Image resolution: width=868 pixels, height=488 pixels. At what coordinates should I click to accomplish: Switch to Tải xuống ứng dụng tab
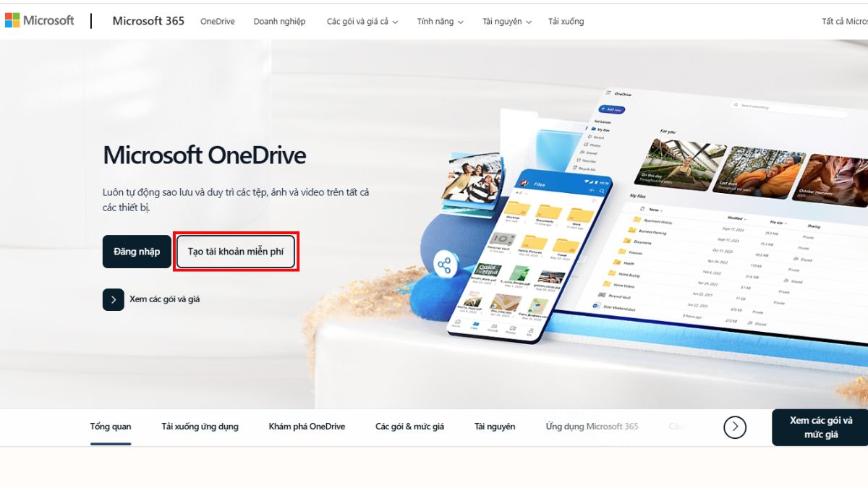point(200,427)
